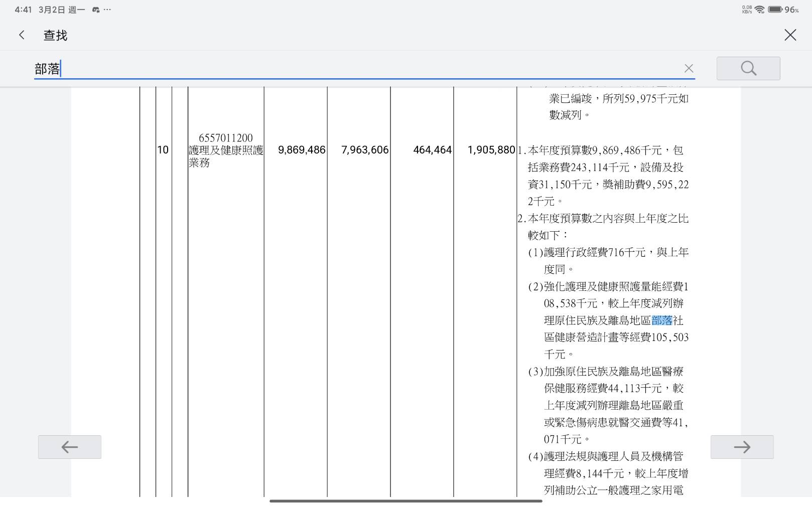This screenshot has height=507, width=812.
Task: Select the 1,905,880 table cell
Action: [491, 150]
